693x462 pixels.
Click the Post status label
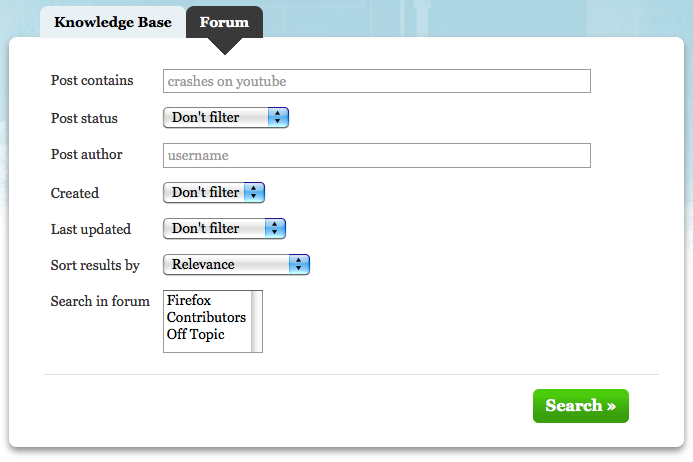pyautogui.click(x=84, y=118)
